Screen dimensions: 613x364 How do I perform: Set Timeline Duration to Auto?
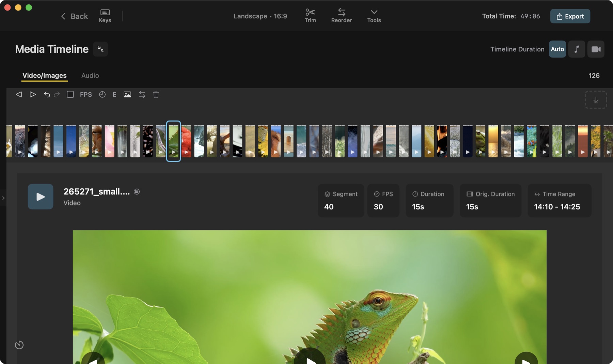(557, 49)
